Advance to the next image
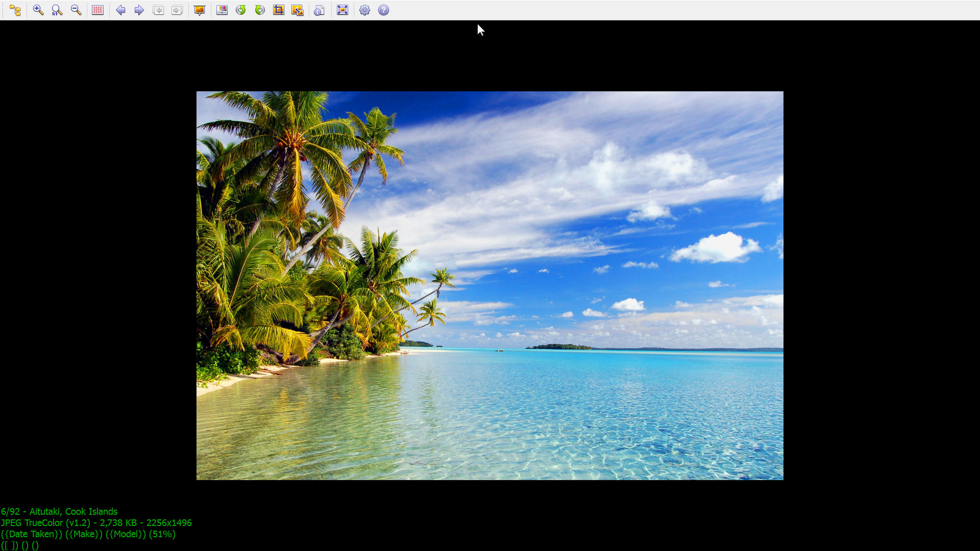Image resolution: width=980 pixels, height=551 pixels. (139, 10)
